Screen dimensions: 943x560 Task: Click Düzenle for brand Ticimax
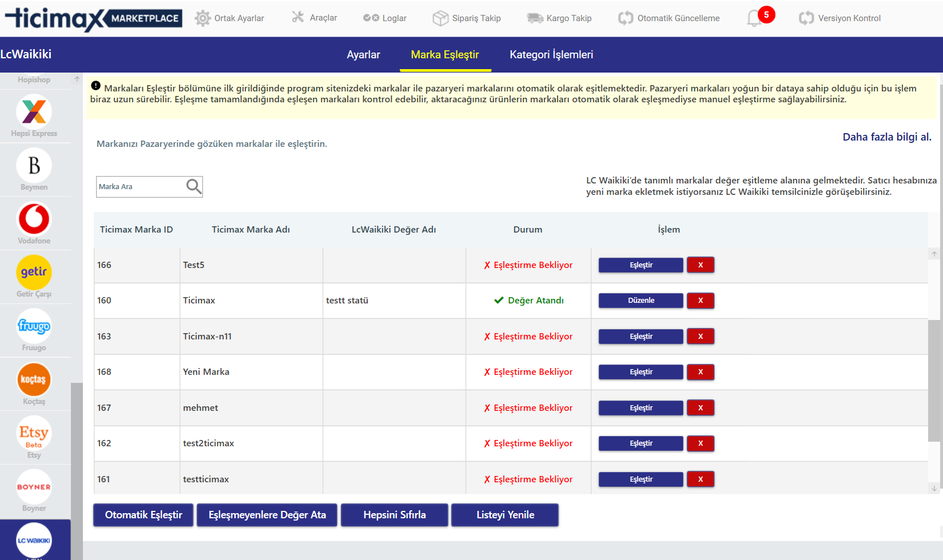point(641,301)
